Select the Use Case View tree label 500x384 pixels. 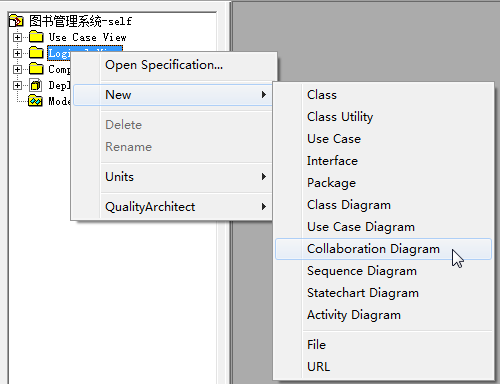(87, 37)
